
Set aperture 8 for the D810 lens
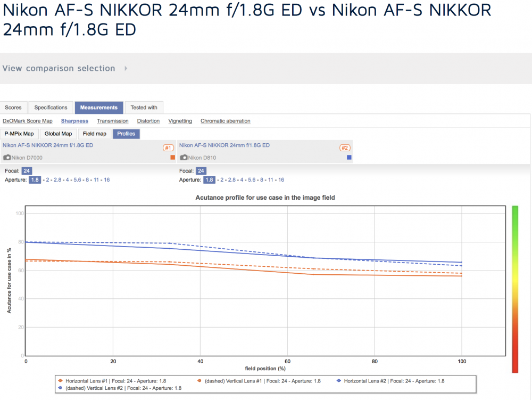(x=262, y=180)
